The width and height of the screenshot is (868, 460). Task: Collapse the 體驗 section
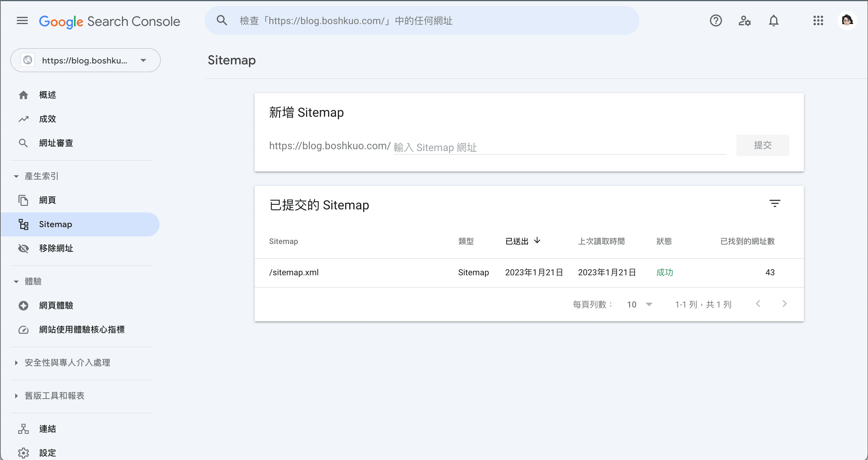(x=28, y=282)
